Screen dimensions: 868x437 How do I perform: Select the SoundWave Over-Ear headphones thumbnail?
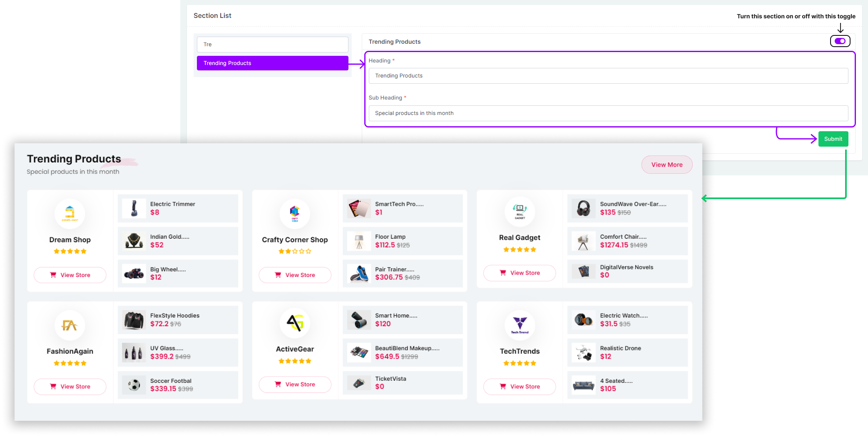583,208
